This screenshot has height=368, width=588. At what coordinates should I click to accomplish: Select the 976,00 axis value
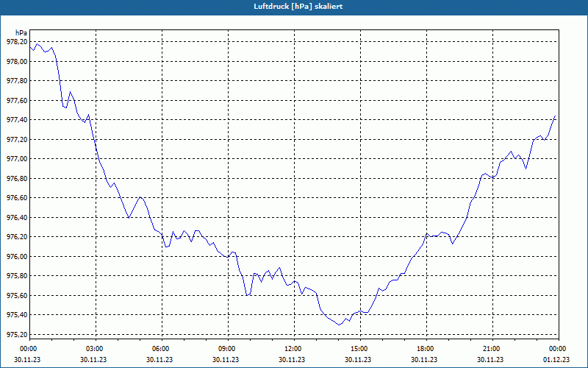pos(17,256)
